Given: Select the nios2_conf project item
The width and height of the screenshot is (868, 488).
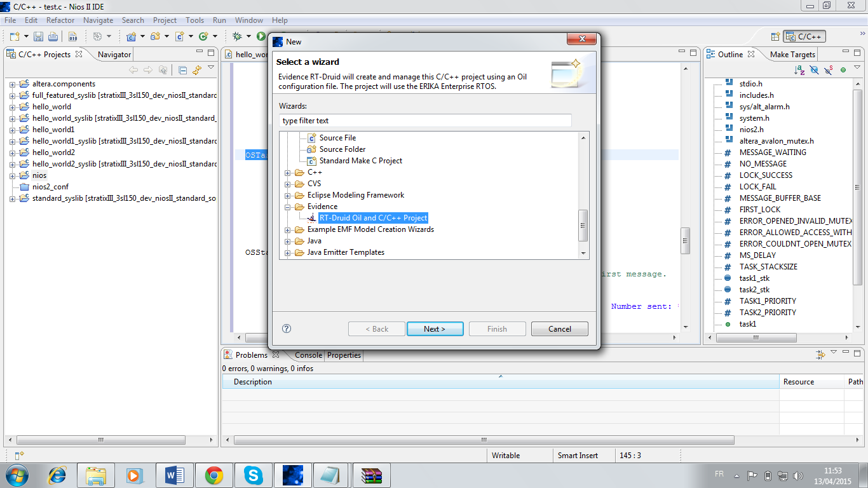Looking at the screenshot, I should tap(50, 187).
